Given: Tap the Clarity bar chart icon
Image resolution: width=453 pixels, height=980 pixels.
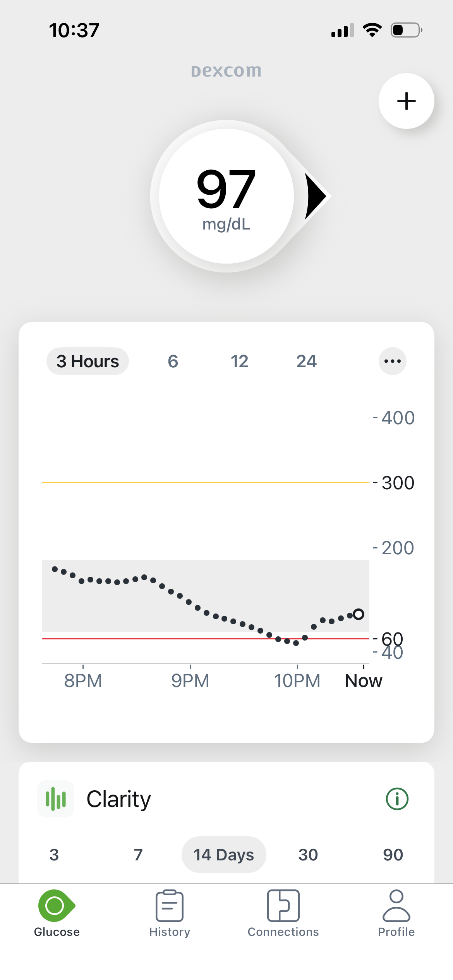Looking at the screenshot, I should (x=56, y=799).
